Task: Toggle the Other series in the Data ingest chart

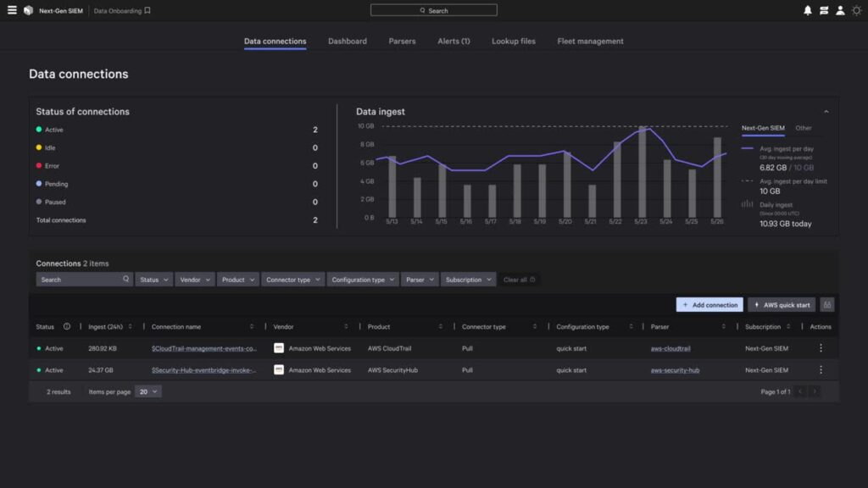Action: [x=804, y=128]
